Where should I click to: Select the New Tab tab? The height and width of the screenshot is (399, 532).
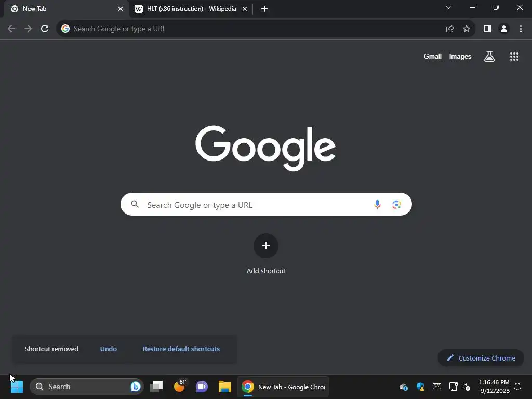pos(66,9)
